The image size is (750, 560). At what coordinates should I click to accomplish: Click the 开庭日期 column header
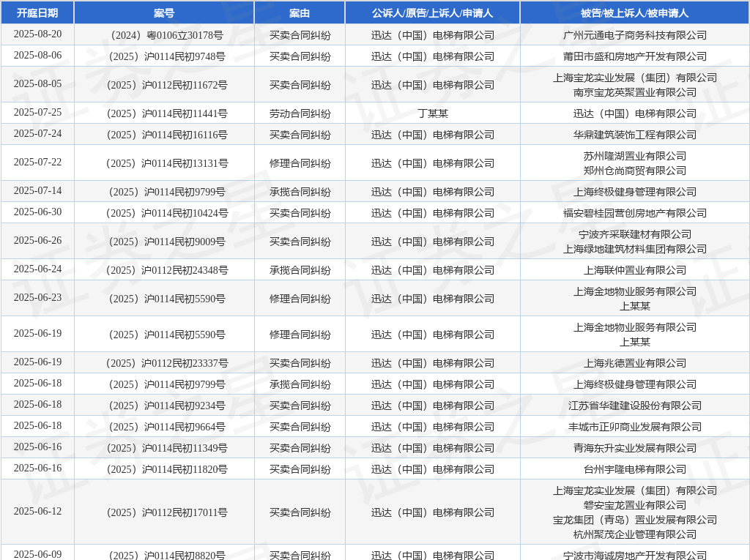click(x=37, y=13)
